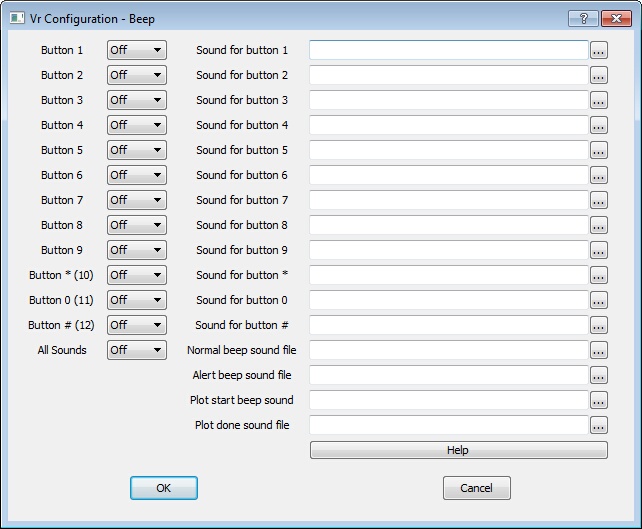Browse for Plot done sound file

[599, 425]
